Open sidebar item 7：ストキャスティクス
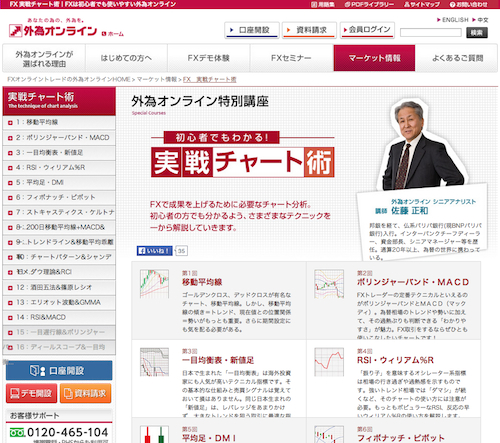Image resolution: width=500 pixels, height=443 pixels. pyautogui.click(x=59, y=212)
